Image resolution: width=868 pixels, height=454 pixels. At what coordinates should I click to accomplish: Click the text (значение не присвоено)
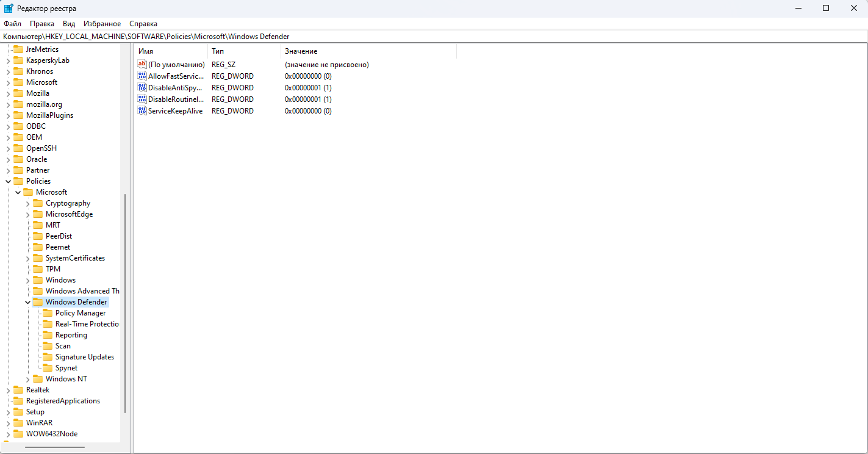coord(327,64)
